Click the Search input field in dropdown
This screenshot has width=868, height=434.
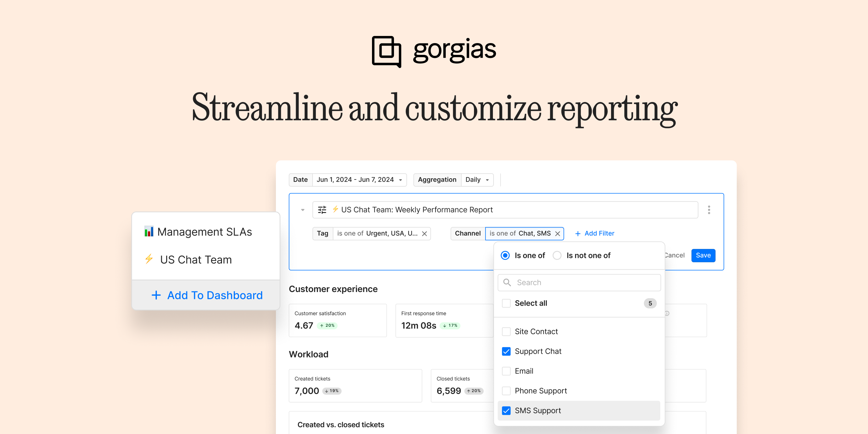point(578,283)
